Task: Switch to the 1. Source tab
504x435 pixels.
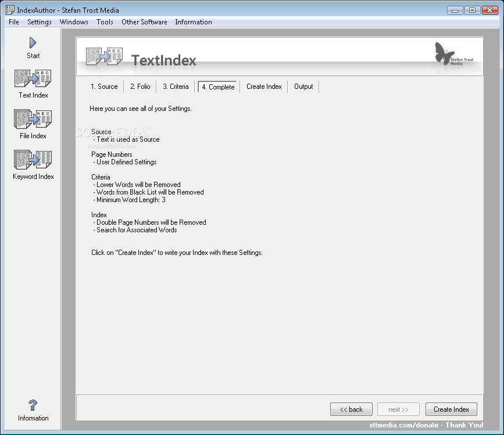Action: tap(104, 87)
